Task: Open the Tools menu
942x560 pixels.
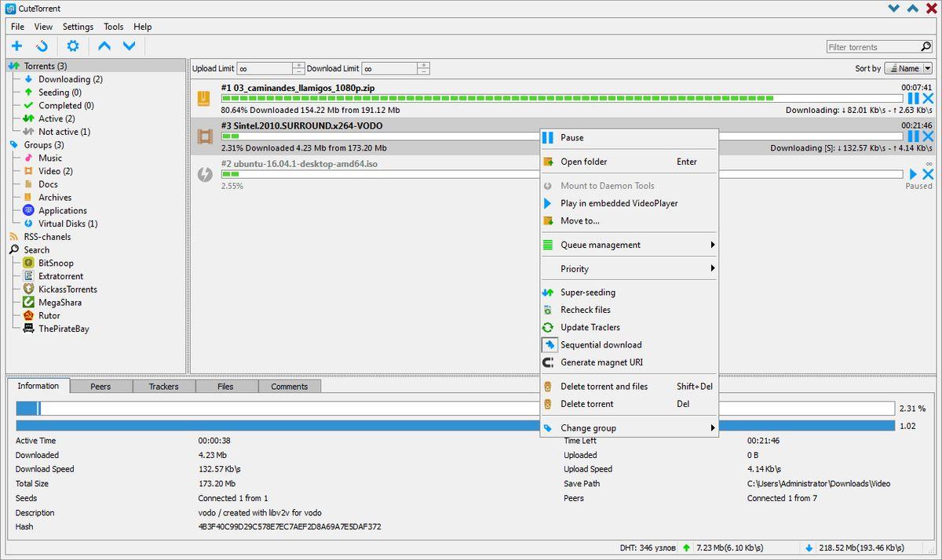Action: (114, 27)
